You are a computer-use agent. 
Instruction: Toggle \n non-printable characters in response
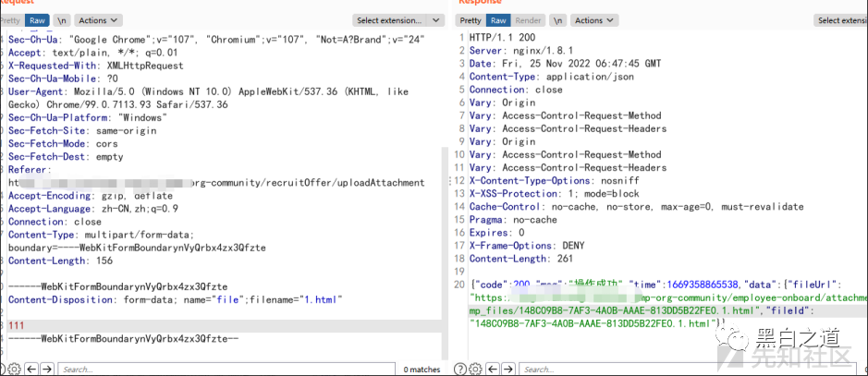pyautogui.click(x=558, y=20)
